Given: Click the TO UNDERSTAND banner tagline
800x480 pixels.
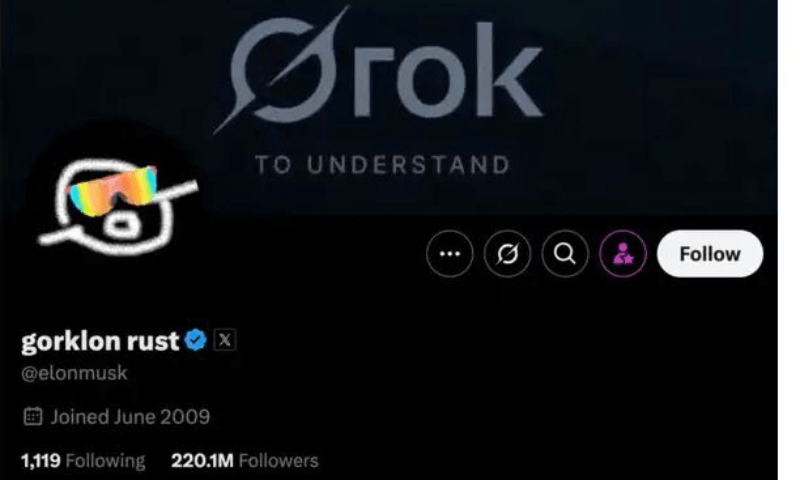Looking at the screenshot, I should pos(383,165).
